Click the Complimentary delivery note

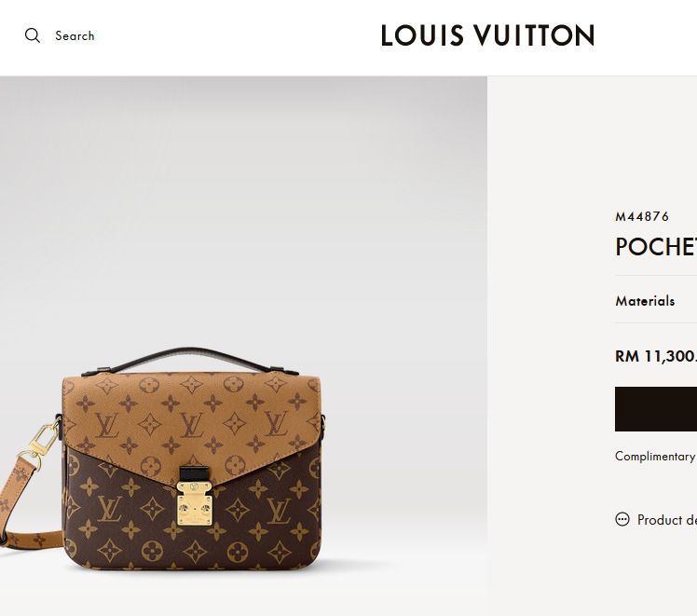click(656, 457)
